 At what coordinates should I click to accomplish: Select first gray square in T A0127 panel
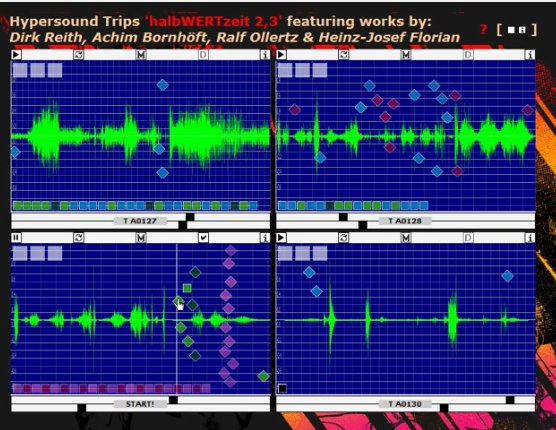point(20,70)
